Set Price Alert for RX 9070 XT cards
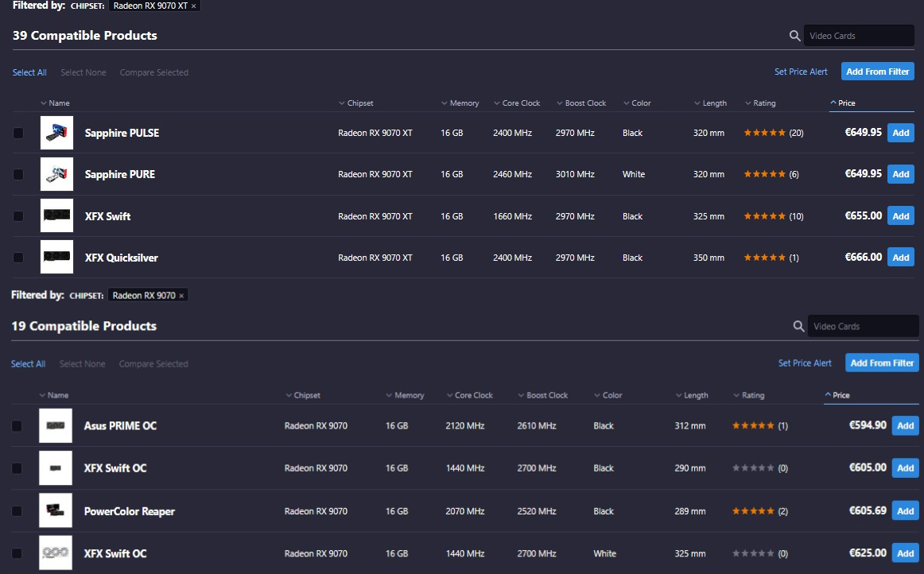The height and width of the screenshot is (574, 924). 801,72
